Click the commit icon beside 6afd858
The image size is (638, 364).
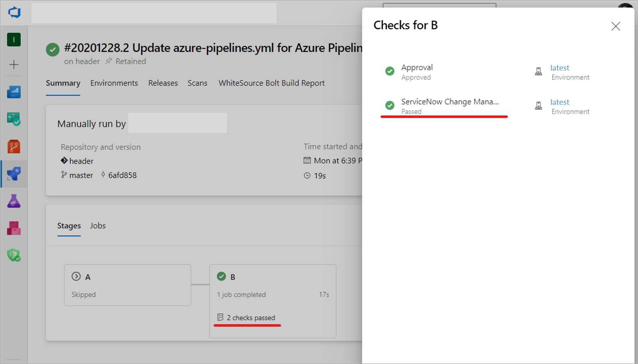coord(103,175)
